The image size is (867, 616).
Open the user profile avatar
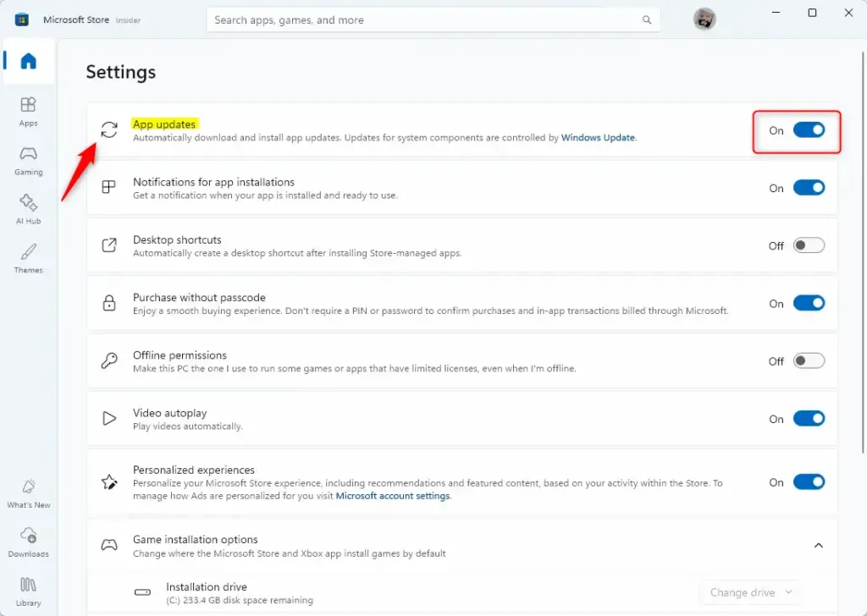(704, 19)
